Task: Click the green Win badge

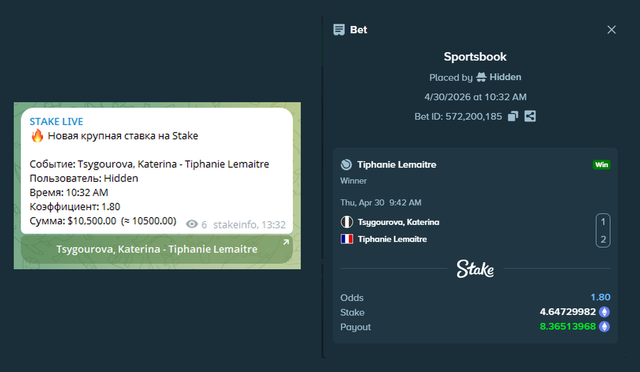Action: [x=601, y=165]
